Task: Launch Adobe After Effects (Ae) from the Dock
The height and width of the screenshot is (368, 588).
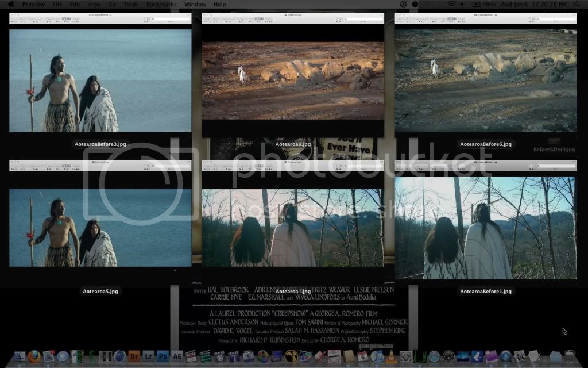Action: coord(177,356)
